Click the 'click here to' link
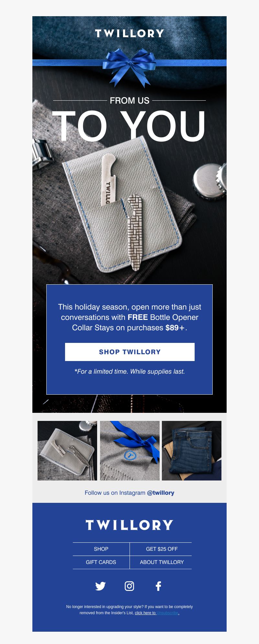Image resolution: width=259 pixels, height=644 pixels. [145, 613]
